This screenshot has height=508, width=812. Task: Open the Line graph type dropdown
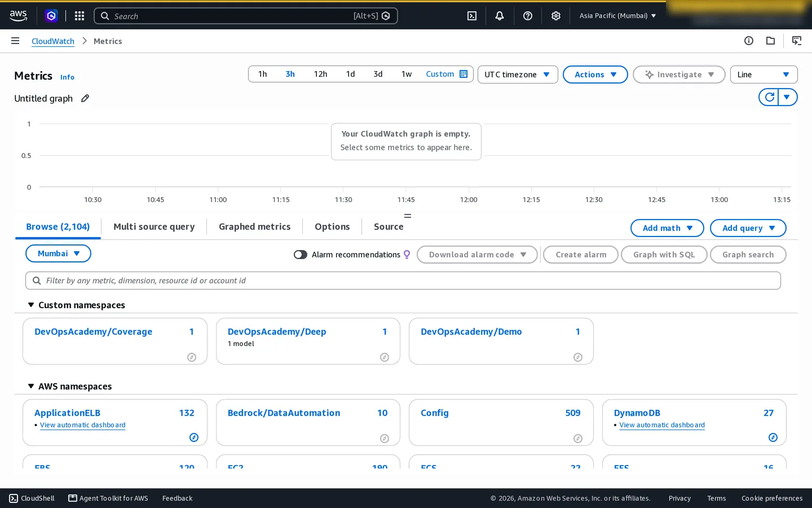[x=764, y=75]
